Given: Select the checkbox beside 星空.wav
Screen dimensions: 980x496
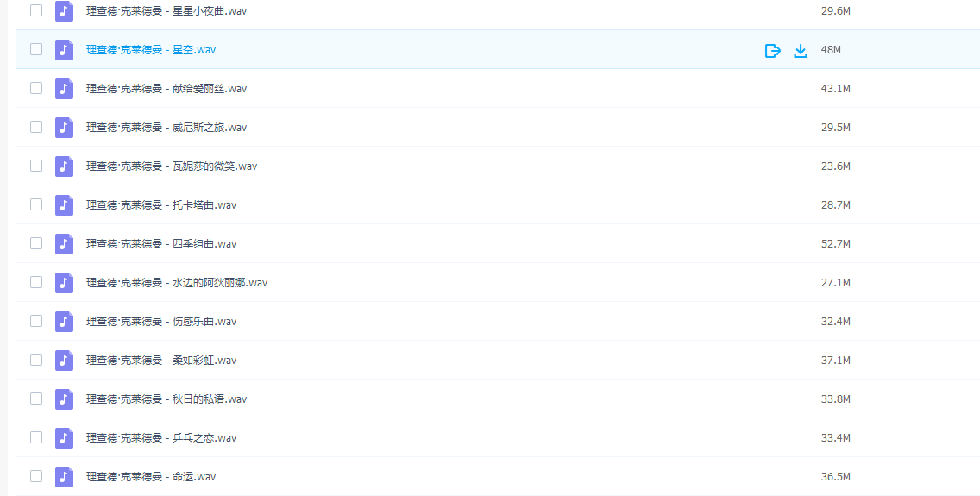Looking at the screenshot, I should [36, 48].
